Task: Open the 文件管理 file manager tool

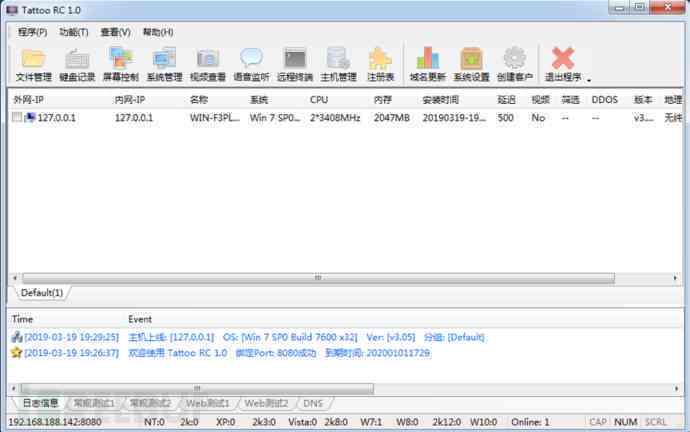Action: 33,65
